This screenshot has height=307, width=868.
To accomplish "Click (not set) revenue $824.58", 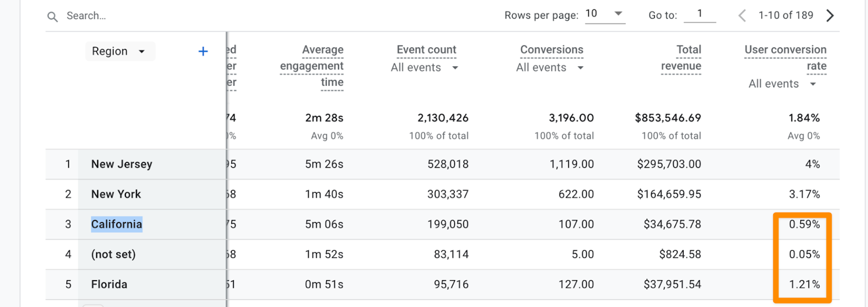I will (680, 254).
